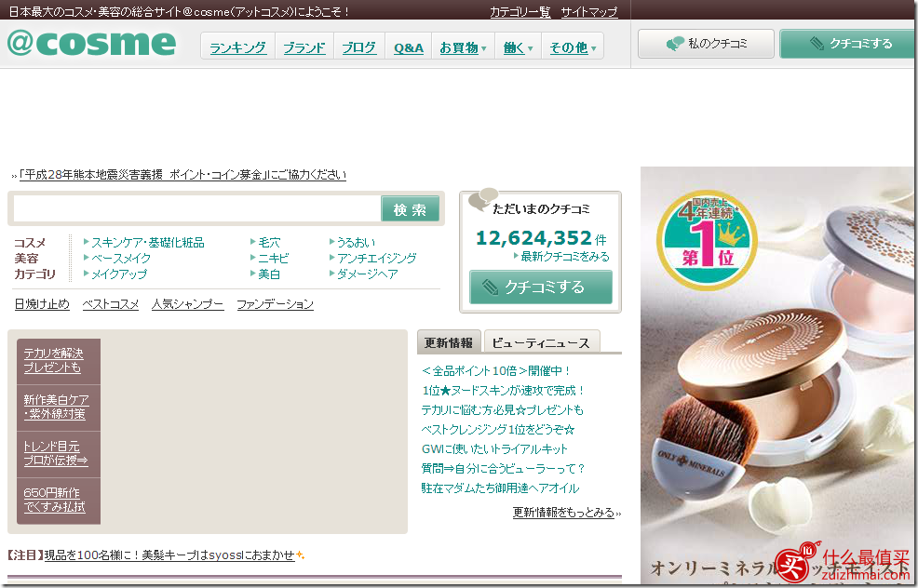Click the 日焼け止め keyword link
Viewport: 918px width, 588px height.
[x=42, y=303]
